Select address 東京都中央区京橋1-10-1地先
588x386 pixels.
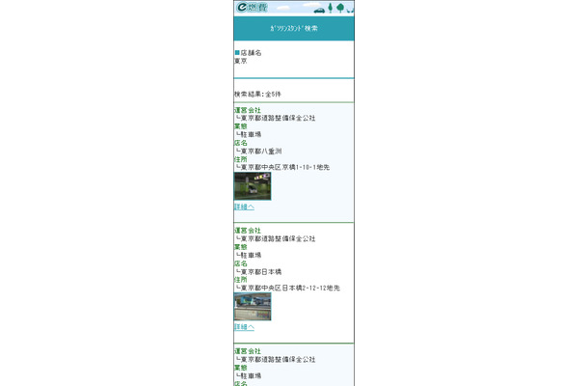(x=285, y=167)
